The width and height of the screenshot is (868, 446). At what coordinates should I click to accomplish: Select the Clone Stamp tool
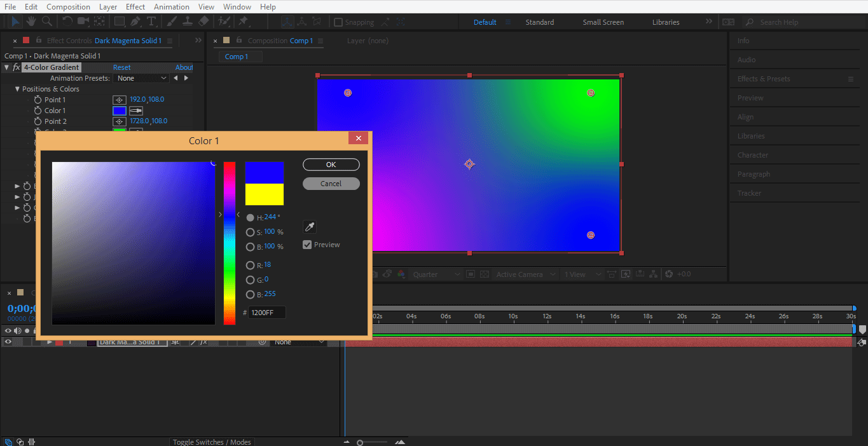(x=188, y=22)
